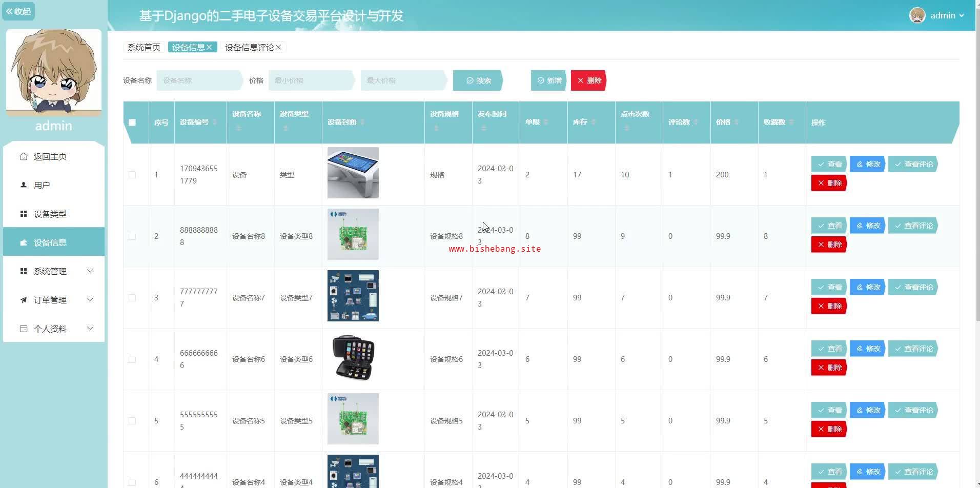The height and width of the screenshot is (488, 980).
Task: Click the 新增 button to add device
Action: (548, 80)
